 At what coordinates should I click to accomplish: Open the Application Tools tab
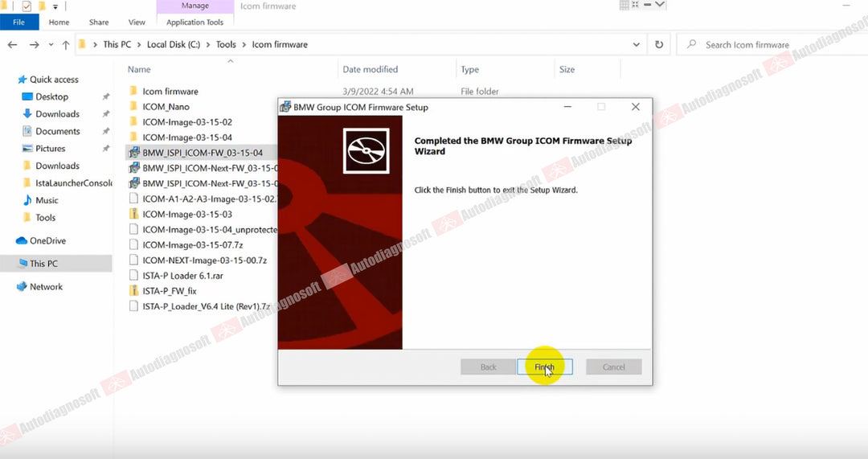[194, 23]
